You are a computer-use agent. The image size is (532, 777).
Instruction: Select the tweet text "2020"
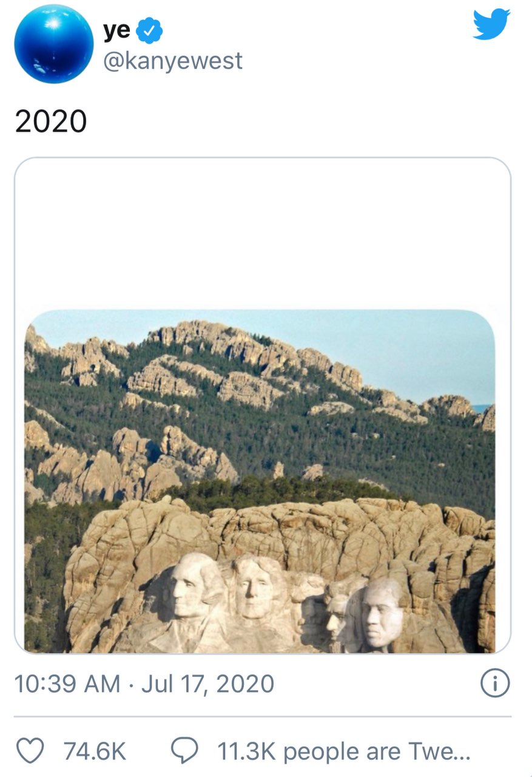51,121
